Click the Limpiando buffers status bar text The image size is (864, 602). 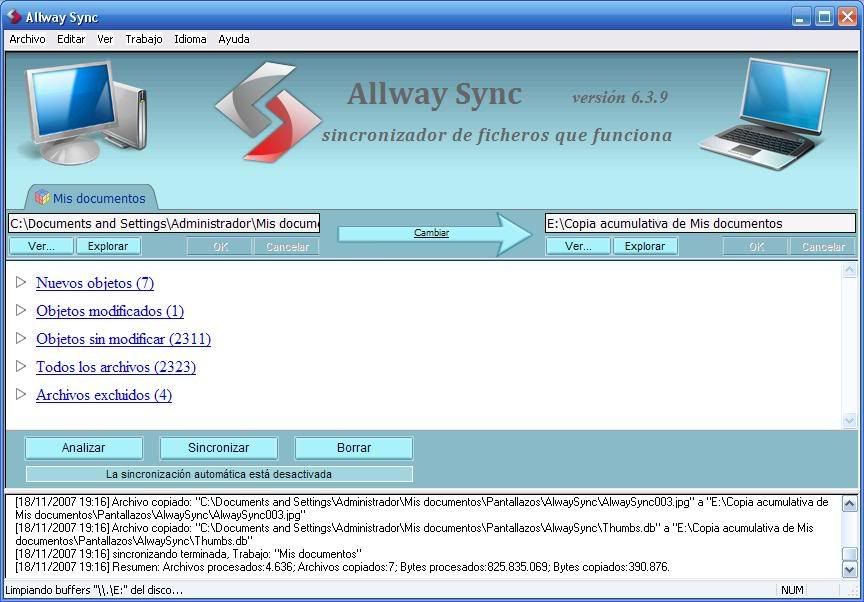pyautogui.click(x=94, y=590)
